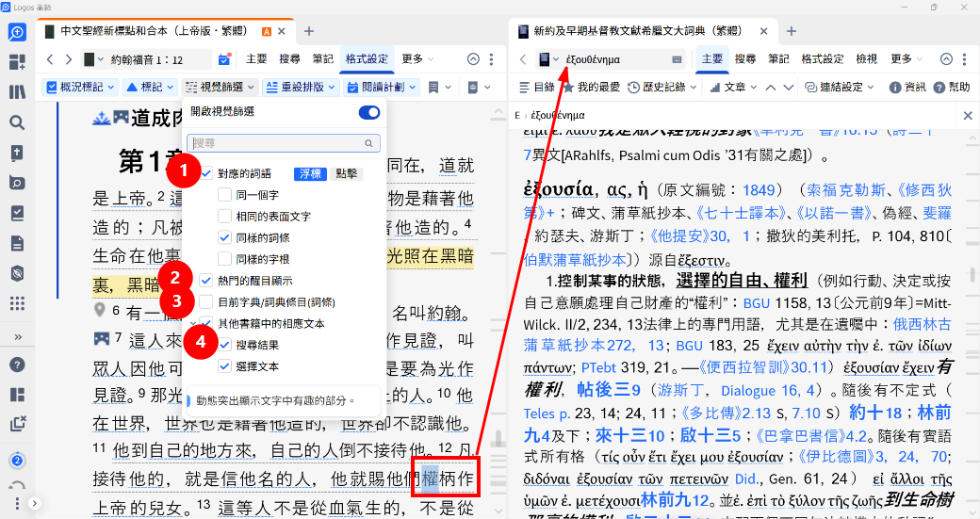Check the 目前字典/詞典條目(詞條) checkbox
This screenshot has height=519, width=980.
206,302
